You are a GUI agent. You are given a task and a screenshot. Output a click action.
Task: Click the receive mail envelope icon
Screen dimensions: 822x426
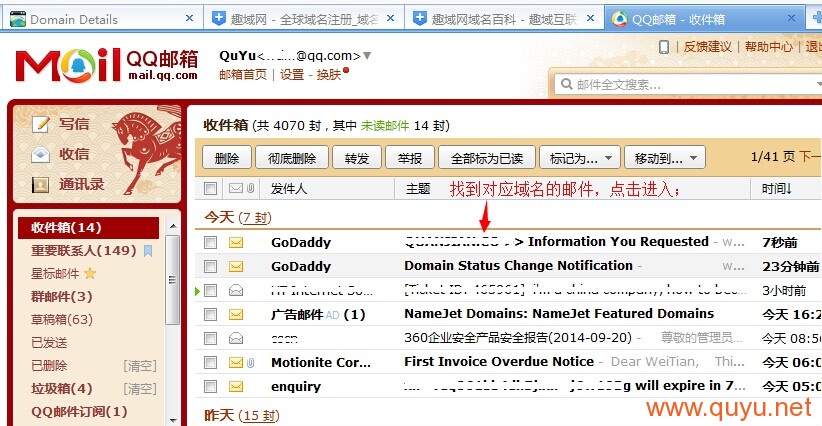pos(40,155)
